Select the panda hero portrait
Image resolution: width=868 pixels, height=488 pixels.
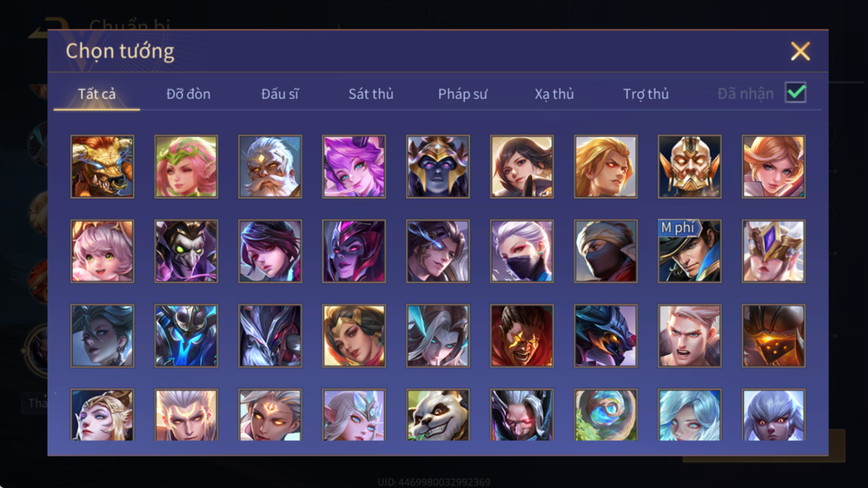click(x=438, y=415)
